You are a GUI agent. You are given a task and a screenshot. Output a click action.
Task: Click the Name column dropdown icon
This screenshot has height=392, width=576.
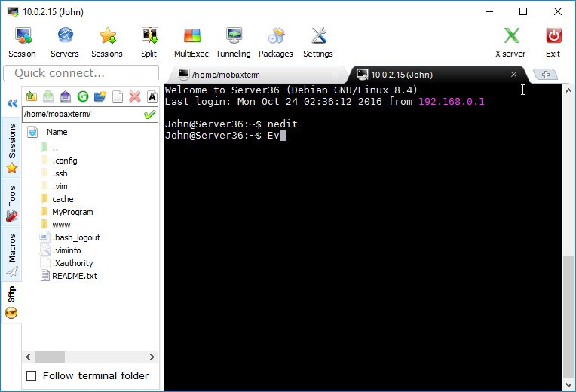tap(32, 132)
